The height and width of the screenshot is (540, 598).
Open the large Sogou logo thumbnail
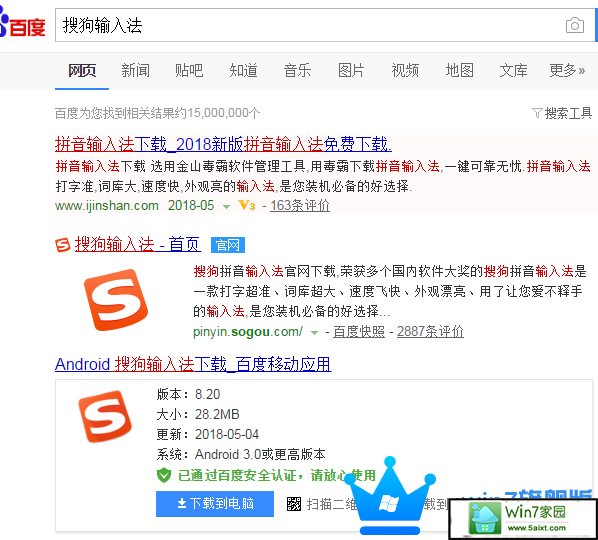116,300
